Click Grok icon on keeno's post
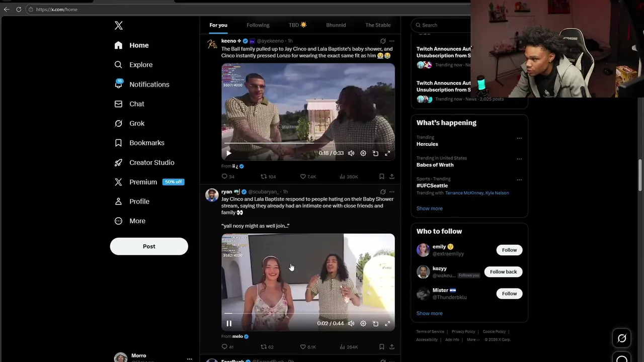The height and width of the screenshot is (362, 644). pyautogui.click(x=383, y=41)
